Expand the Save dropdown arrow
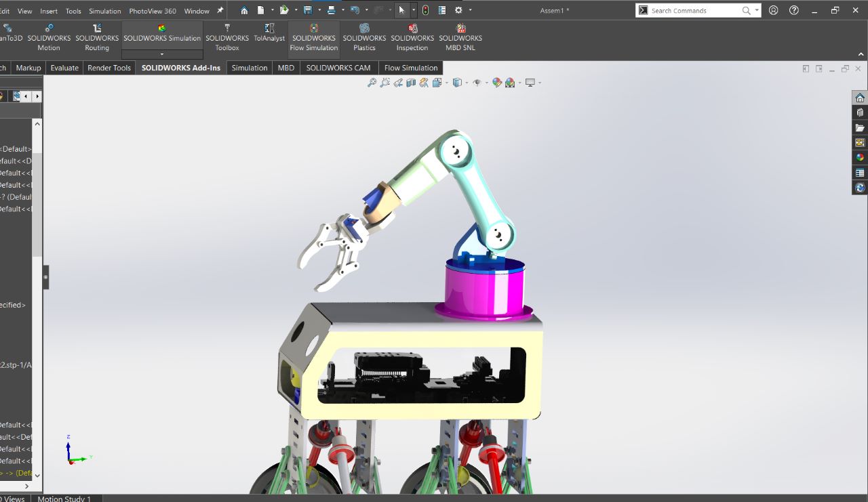 coord(319,10)
